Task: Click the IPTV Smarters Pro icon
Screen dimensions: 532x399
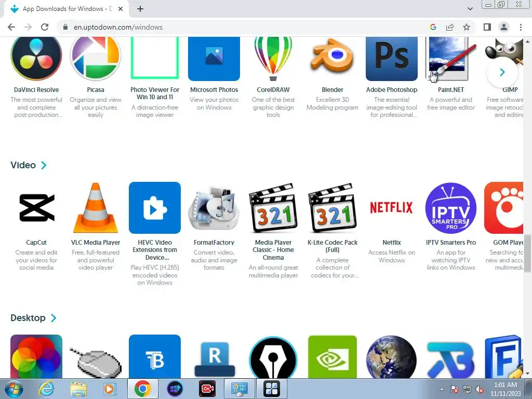Action: pyautogui.click(x=451, y=208)
